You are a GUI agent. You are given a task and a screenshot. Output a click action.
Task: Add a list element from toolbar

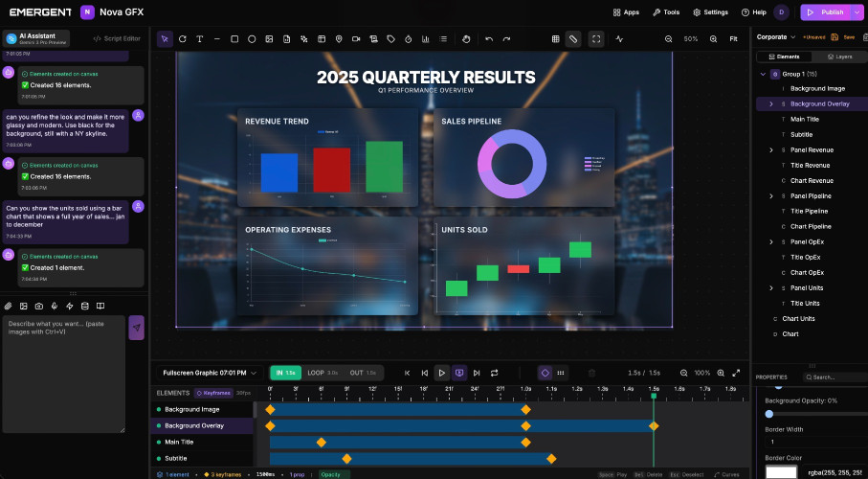pyautogui.click(x=443, y=39)
